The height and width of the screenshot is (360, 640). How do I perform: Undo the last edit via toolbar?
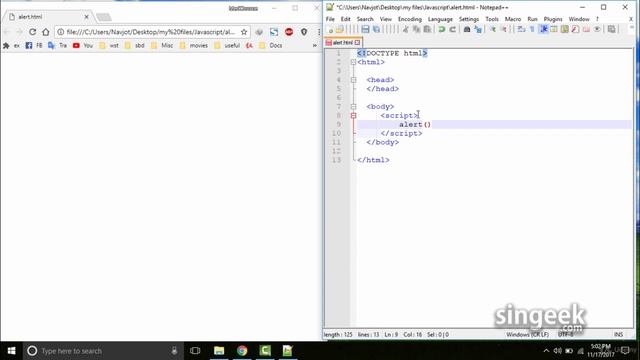(x=442, y=29)
